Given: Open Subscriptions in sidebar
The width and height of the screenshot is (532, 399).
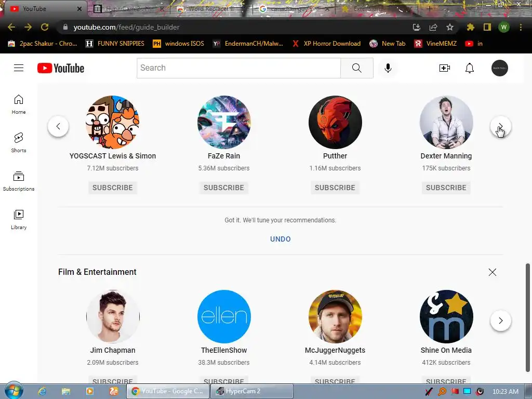Looking at the screenshot, I should pyautogui.click(x=19, y=181).
